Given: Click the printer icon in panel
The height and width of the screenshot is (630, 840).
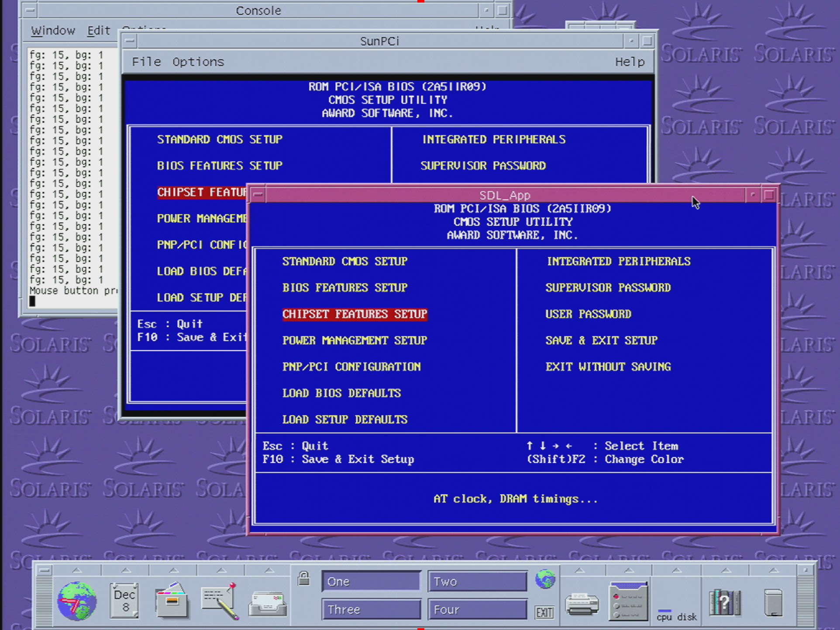Looking at the screenshot, I should 582,604.
